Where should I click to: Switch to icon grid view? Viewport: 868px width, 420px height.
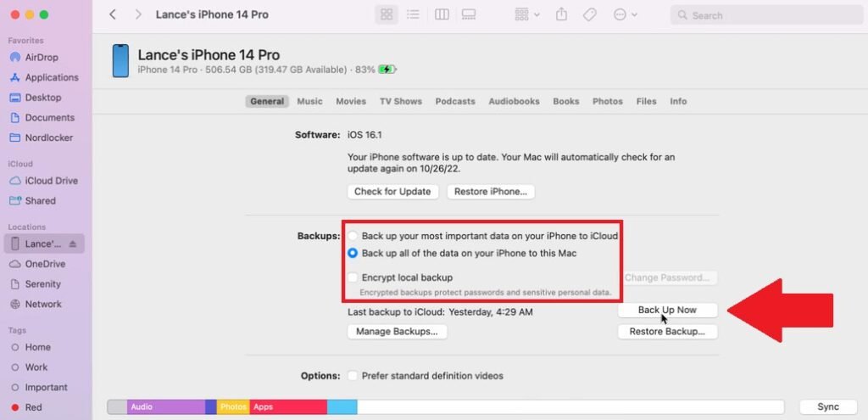pos(387,15)
